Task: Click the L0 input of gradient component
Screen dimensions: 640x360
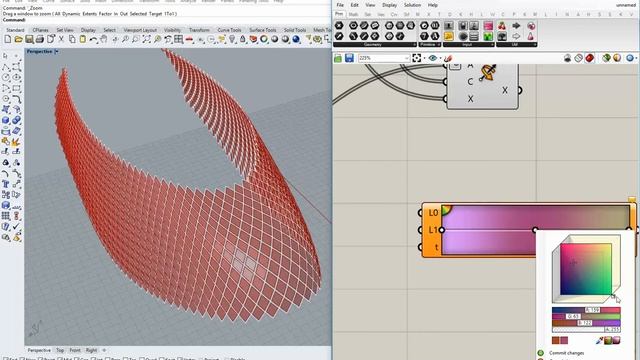Action: click(433, 213)
